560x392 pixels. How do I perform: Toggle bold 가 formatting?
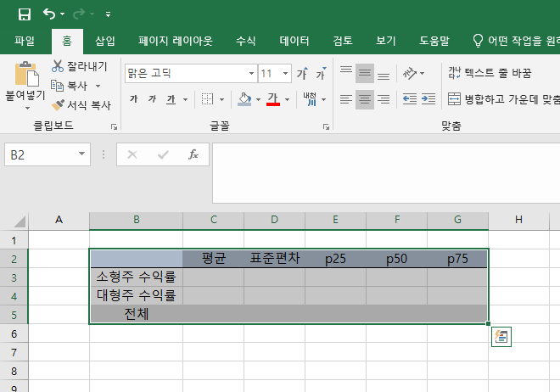pos(133,99)
